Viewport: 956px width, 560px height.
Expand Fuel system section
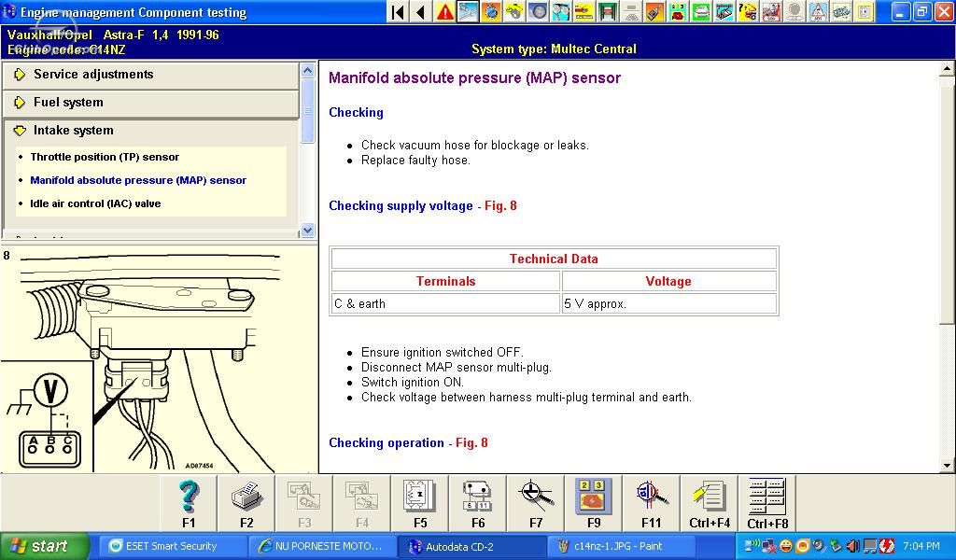(151, 103)
